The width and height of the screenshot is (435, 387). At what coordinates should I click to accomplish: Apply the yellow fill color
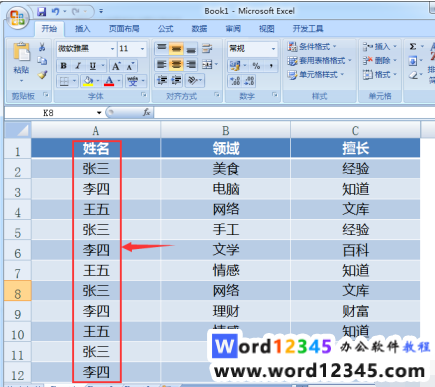pos(88,81)
